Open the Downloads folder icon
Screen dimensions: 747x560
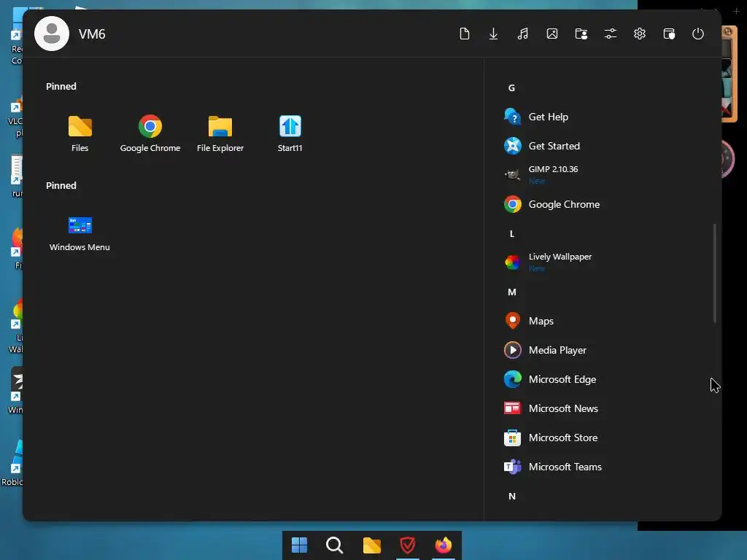pos(494,34)
